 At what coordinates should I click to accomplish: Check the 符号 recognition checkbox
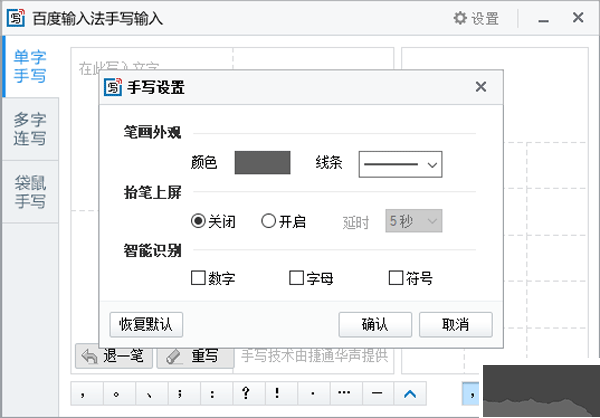(x=396, y=278)
